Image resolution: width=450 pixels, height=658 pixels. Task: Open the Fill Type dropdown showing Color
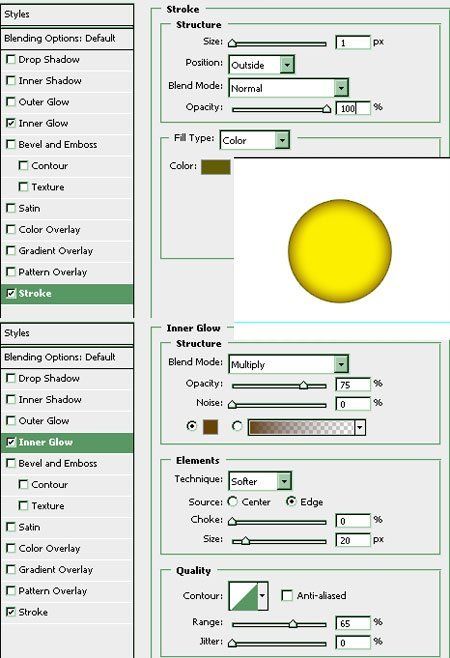[282, 140]
